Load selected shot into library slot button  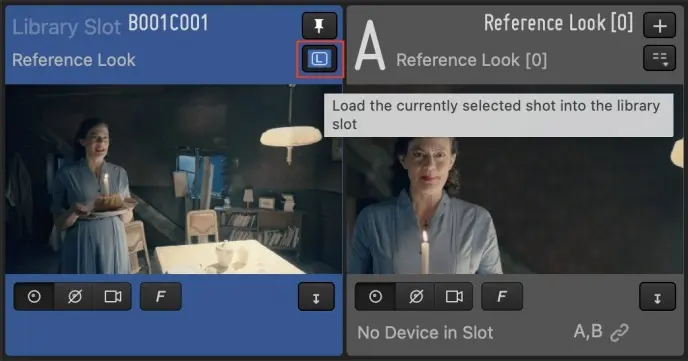(x=319, y=58)
